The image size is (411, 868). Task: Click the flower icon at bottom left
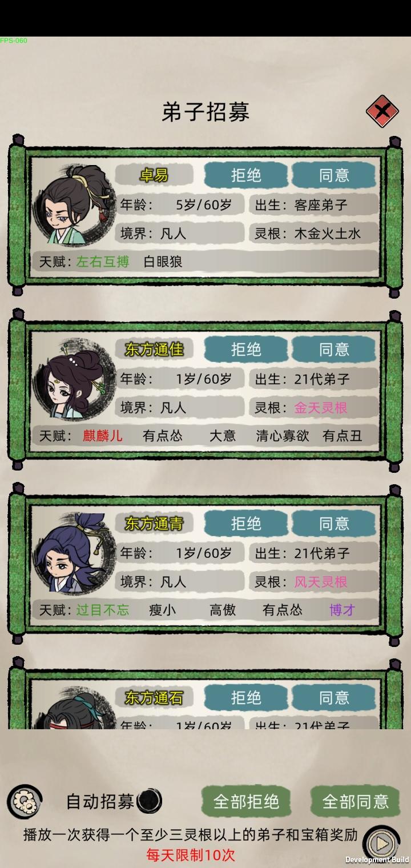click(25, 802)
